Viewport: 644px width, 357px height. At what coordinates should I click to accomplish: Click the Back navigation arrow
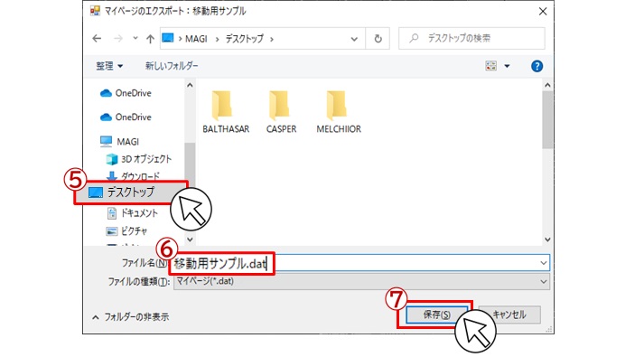click(x=97, y=39)
